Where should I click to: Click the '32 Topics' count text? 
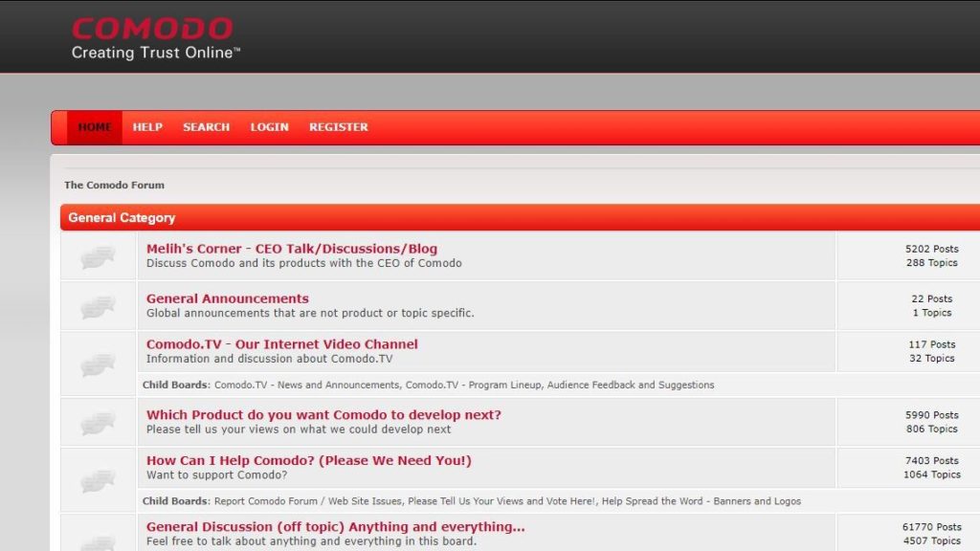click(932, 358)
